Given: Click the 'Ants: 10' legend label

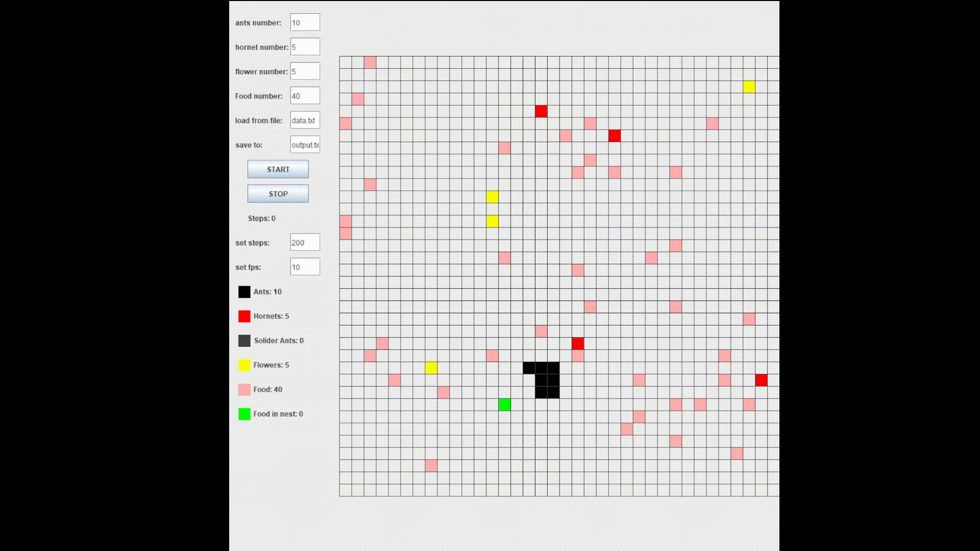Looking at the screenshot, I should 267,292.
